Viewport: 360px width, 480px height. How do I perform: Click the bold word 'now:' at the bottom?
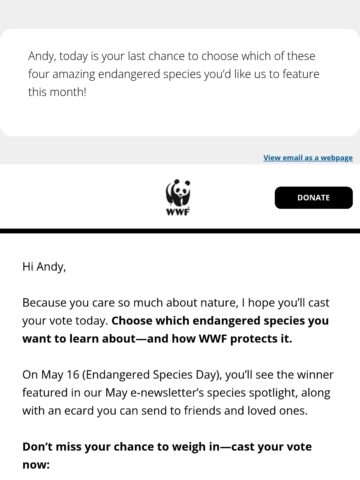click(36, 465)
